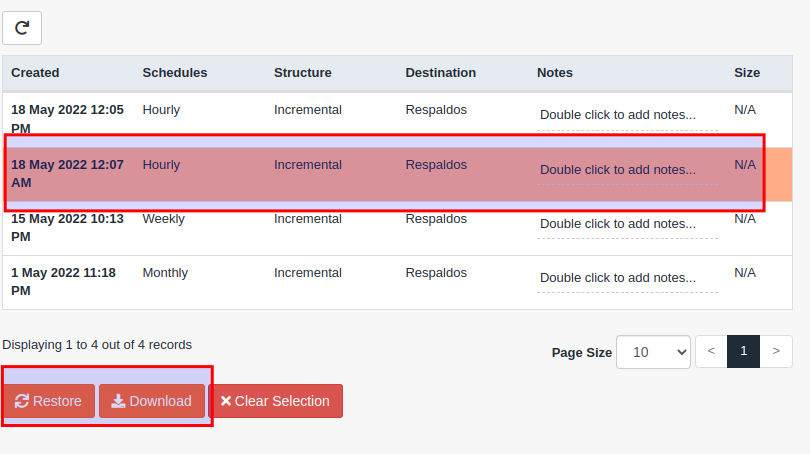810x454 pixels.
Task: Select the 18 May 2022 12:07 AM backup row
Action: click(397, 174)
